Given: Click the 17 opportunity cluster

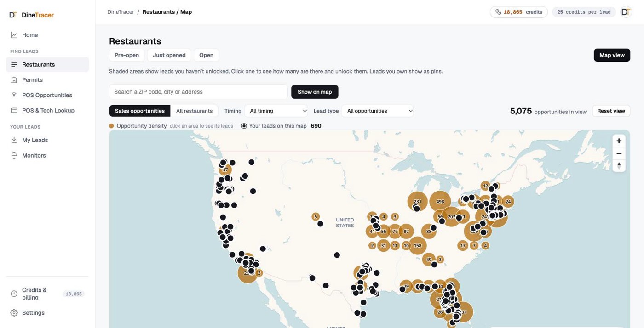Looking at the screenshot, I should [x=463, y=246].
